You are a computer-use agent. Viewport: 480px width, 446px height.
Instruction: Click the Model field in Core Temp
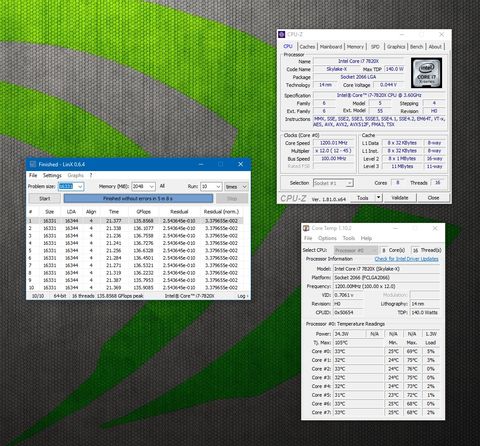(387, 269)
